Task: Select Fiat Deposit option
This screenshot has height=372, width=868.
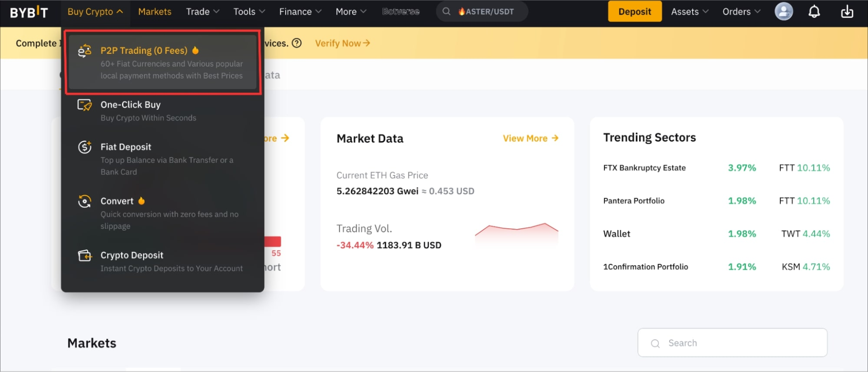Action: click(x=163, y=159)
